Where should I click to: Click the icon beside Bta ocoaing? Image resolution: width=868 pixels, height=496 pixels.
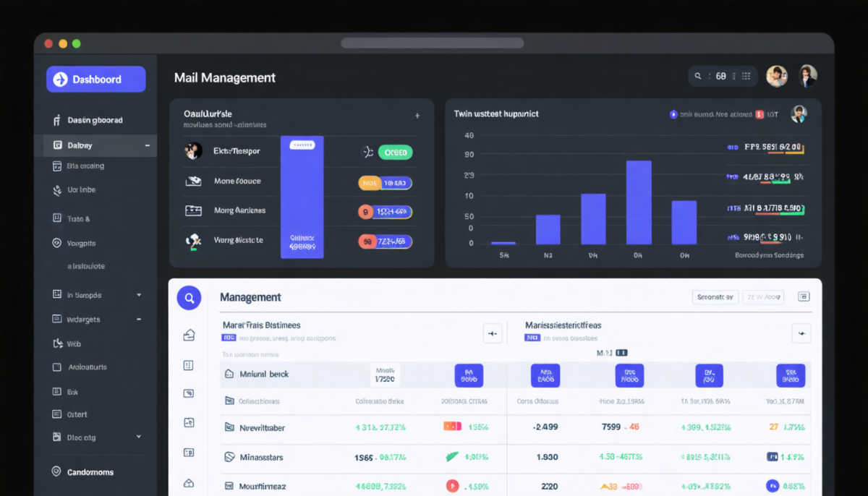click(x=57, y=166)
